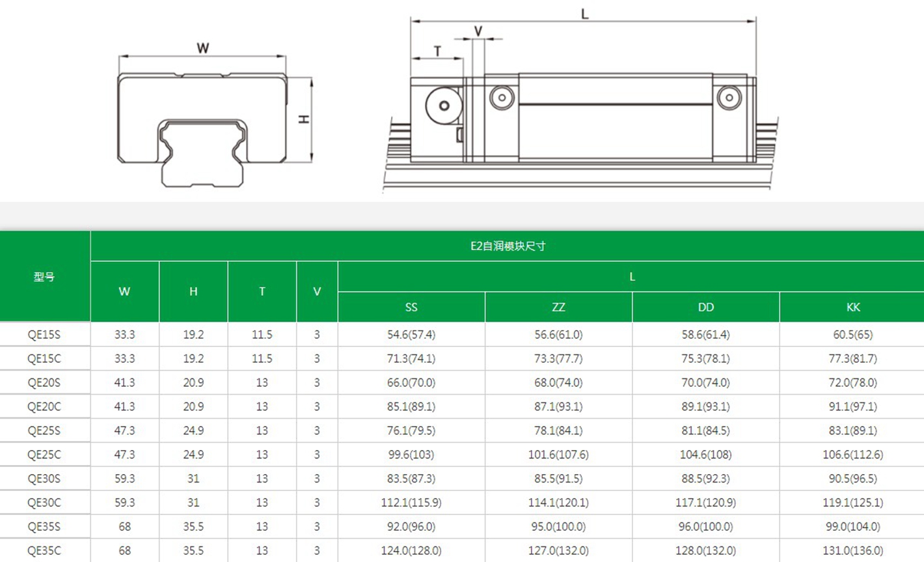Click the KK column header
Image resolution: width=924 pixels, height=562 pixels.
point(852,307)
